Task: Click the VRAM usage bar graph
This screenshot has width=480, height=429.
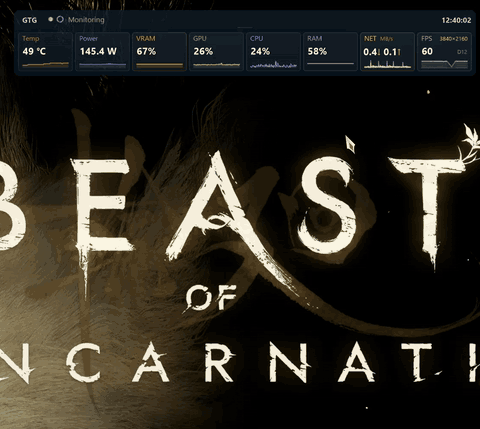Action: click(x=159, y=65)
